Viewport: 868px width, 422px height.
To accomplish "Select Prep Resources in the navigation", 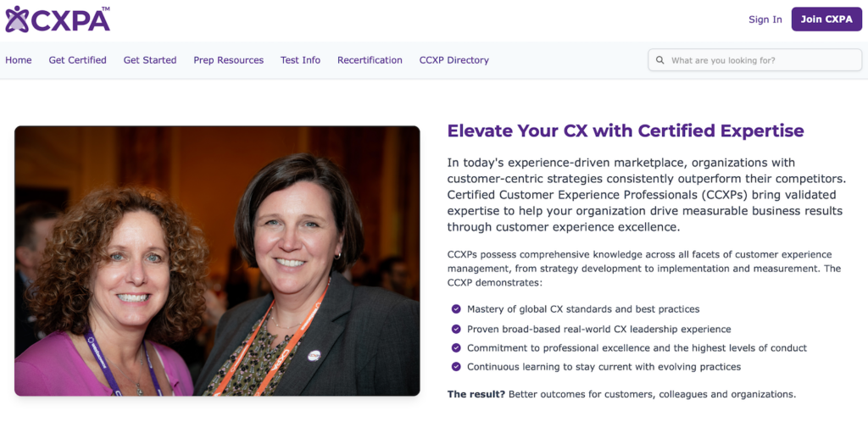I will click(228, 60).
